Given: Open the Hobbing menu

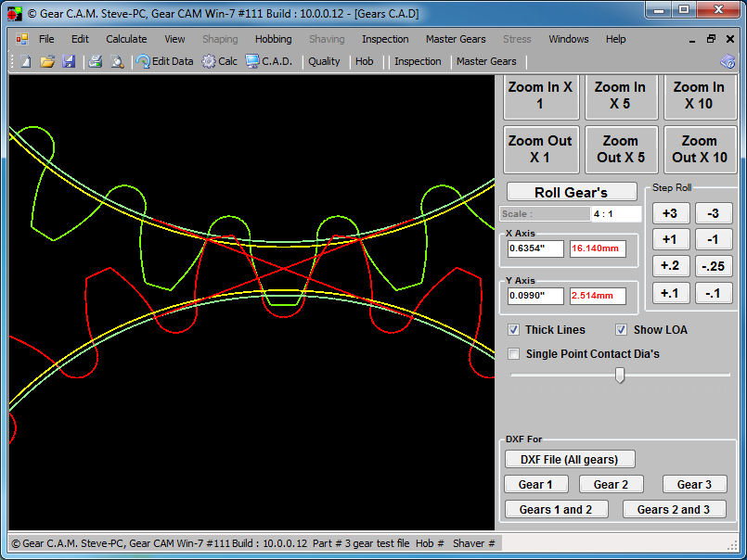Looking at the screenshot, I should pos(274,39).
